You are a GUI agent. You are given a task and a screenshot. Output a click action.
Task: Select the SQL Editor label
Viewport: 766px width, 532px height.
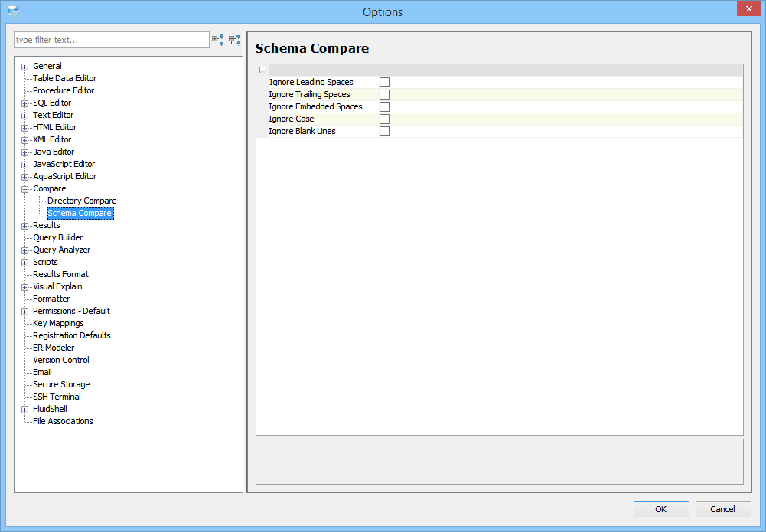click(52, 103)
